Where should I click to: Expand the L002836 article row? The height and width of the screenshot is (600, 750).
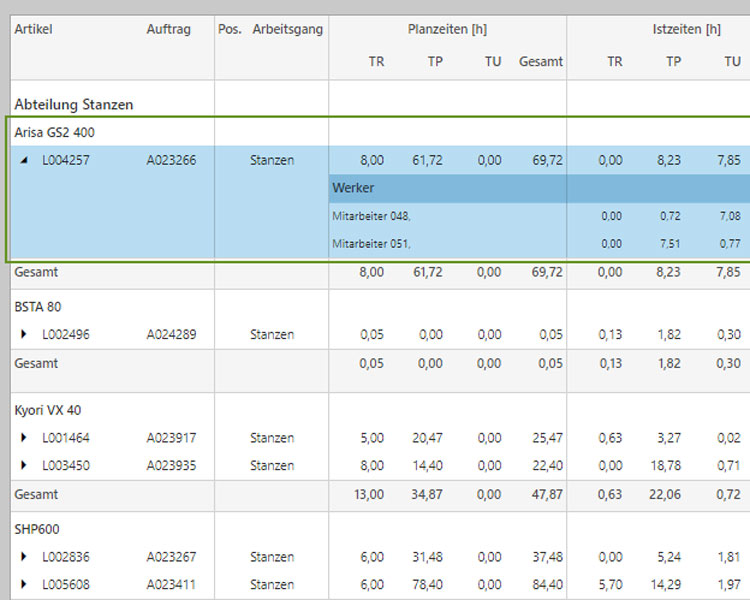(23, 556)
